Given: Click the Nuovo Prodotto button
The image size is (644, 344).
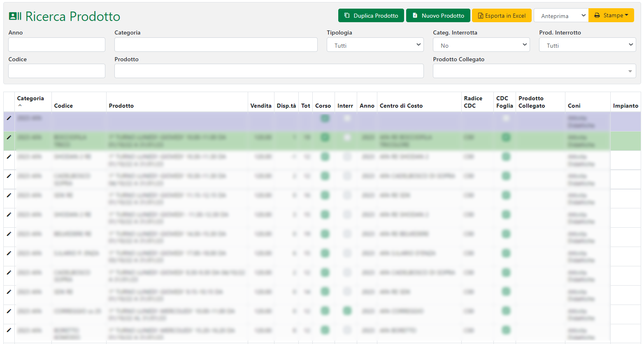Looking at the screenshot, I should (438, 16).
